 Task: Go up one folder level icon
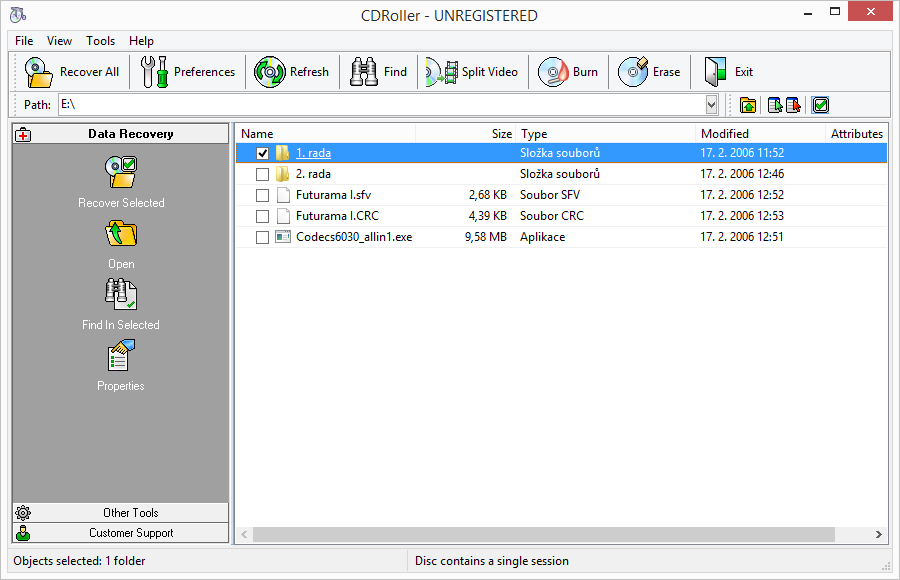pyautogui.click(x=748, y=105)
